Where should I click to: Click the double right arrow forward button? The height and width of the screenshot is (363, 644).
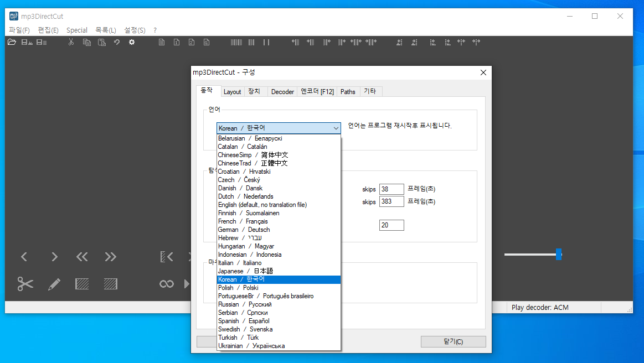tap(111, 257)
